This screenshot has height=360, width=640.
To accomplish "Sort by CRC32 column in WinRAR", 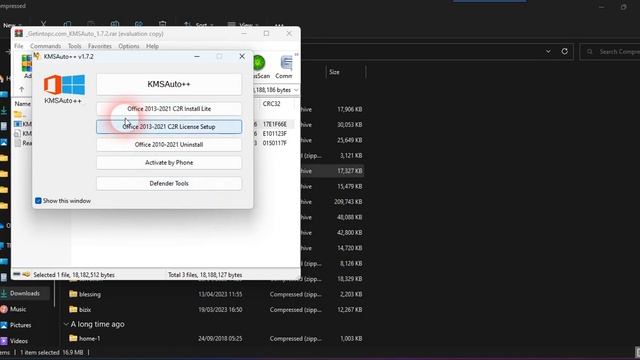I will pyautogui.click(x=271, y=104).
